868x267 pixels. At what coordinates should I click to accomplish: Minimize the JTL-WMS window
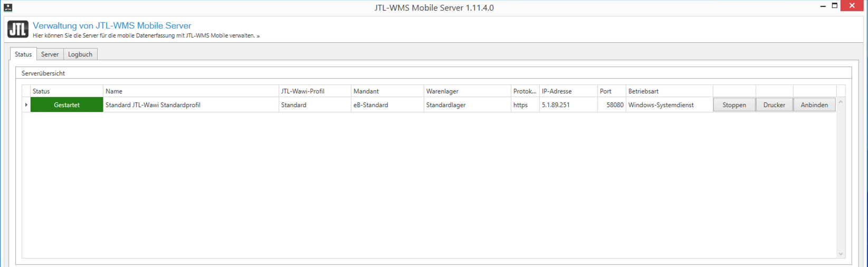click(823, 6)
